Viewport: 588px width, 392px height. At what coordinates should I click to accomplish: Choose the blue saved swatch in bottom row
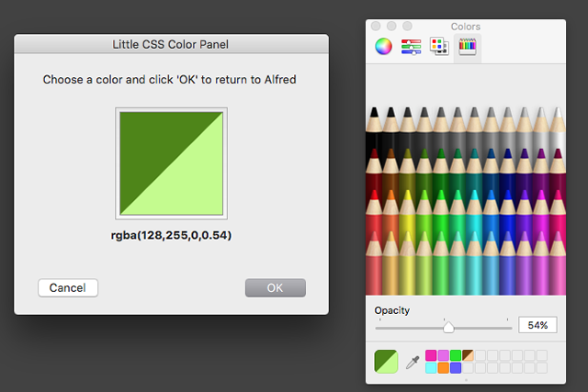[x=455, y=367]
